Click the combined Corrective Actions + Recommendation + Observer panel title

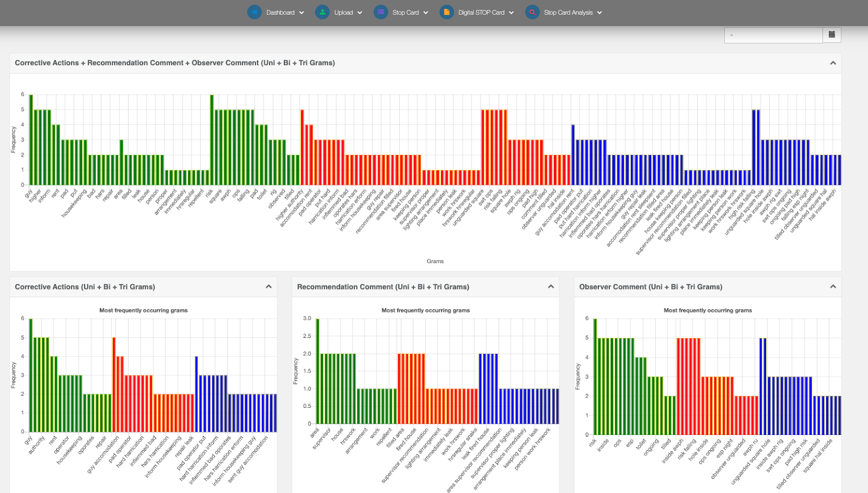(175, 63)
